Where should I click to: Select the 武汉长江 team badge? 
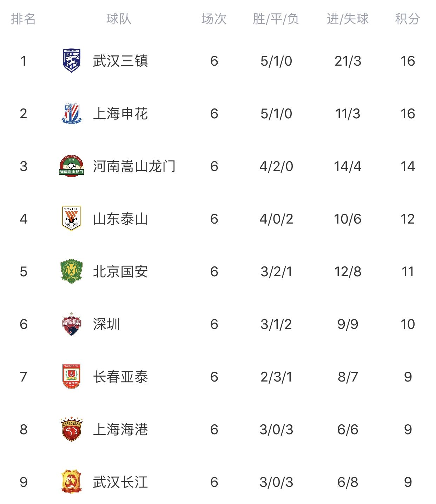click(72, 482)
